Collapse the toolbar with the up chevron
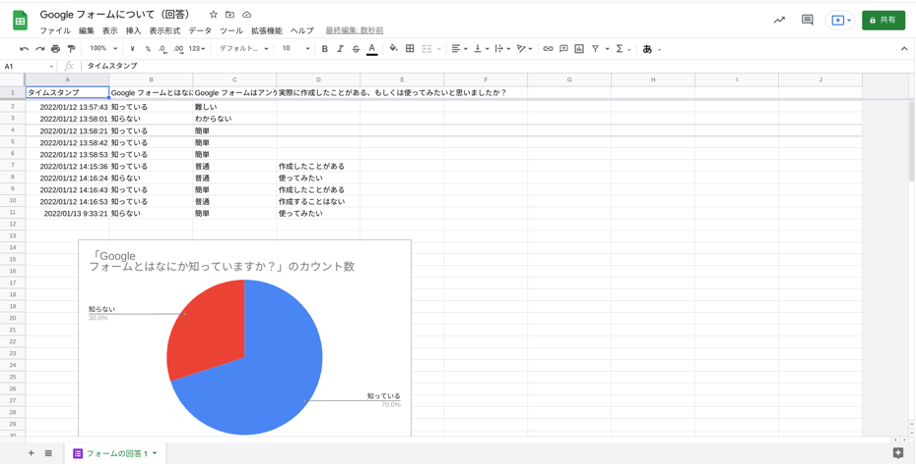The height and width of the screenshot is (464, 916). pos(904,49)
